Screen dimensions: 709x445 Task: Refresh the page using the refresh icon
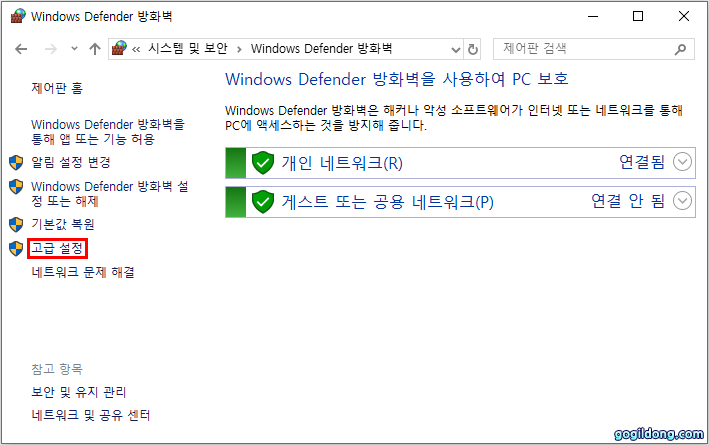[473, 49]
